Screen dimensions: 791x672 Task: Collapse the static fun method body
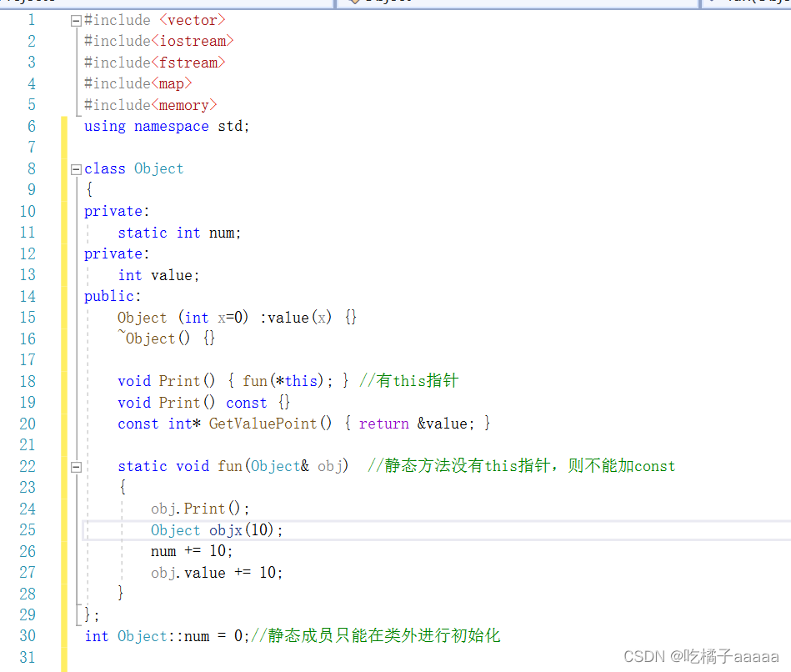(76, 467)
